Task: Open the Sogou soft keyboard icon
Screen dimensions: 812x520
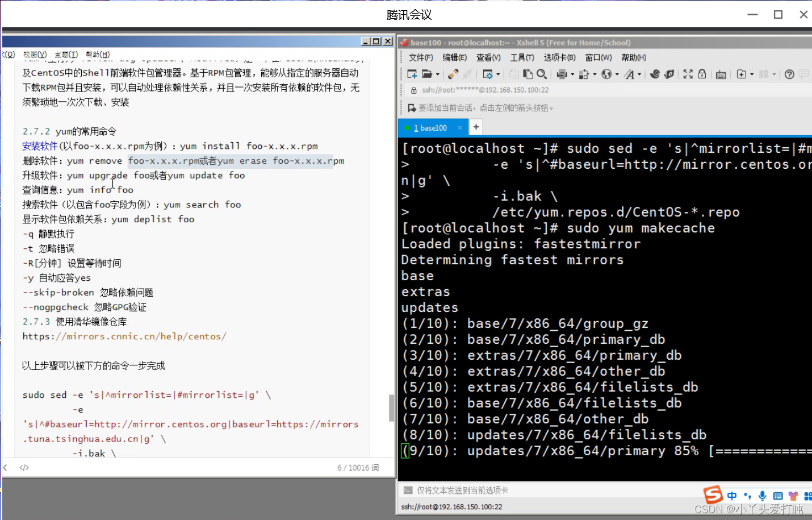Action: (x=778, y=496)
